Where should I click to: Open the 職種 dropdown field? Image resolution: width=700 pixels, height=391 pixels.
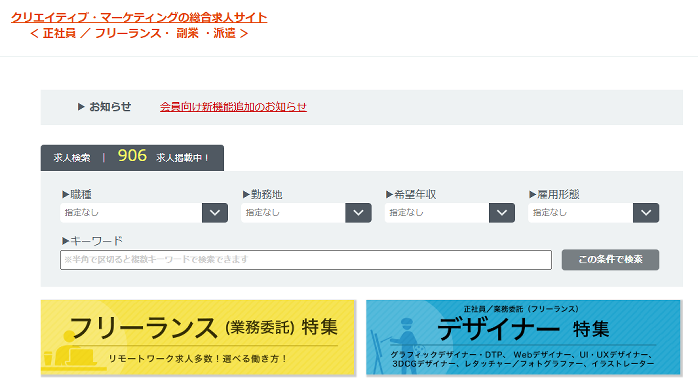pos(144,213)
